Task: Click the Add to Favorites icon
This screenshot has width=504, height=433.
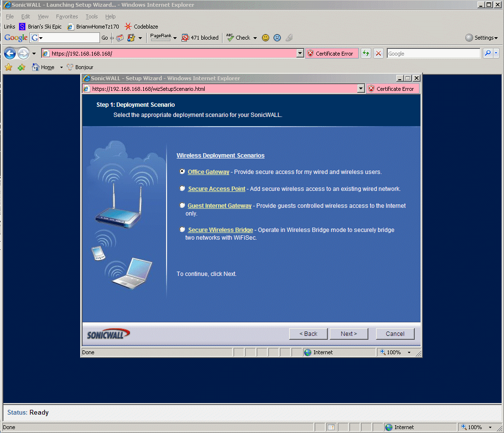Action: pyautogui.click(x=22, y=67)
